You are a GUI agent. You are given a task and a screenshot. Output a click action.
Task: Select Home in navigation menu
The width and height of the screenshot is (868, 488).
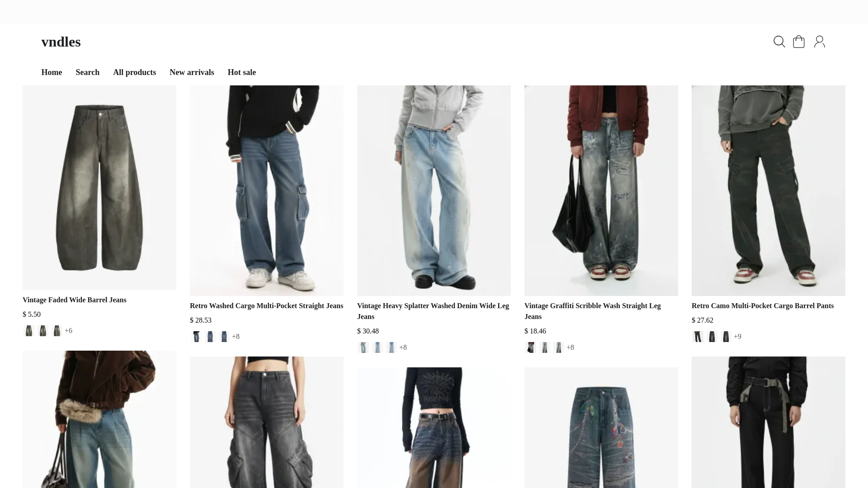point(52,72)
